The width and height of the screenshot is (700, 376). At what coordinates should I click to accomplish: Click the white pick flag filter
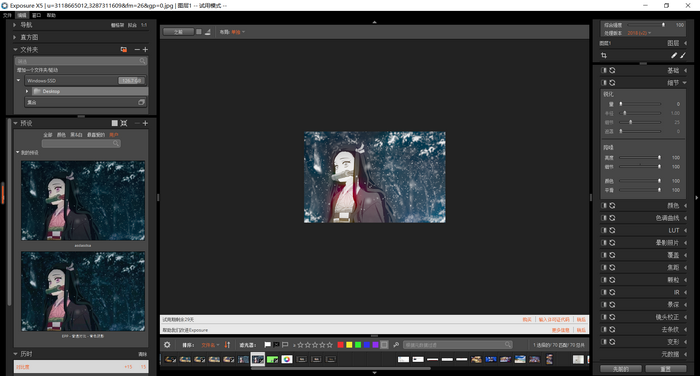[267, 345]
